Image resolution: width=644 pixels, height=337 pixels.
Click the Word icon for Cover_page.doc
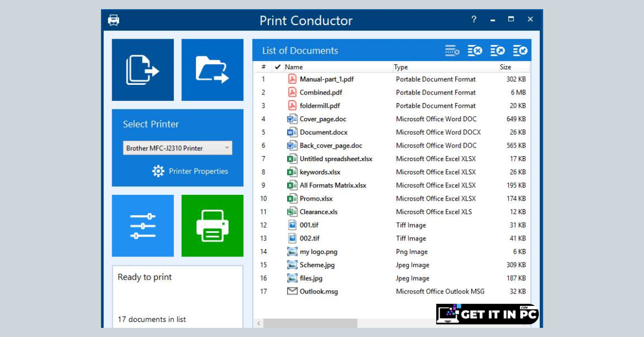click(292, 119)
